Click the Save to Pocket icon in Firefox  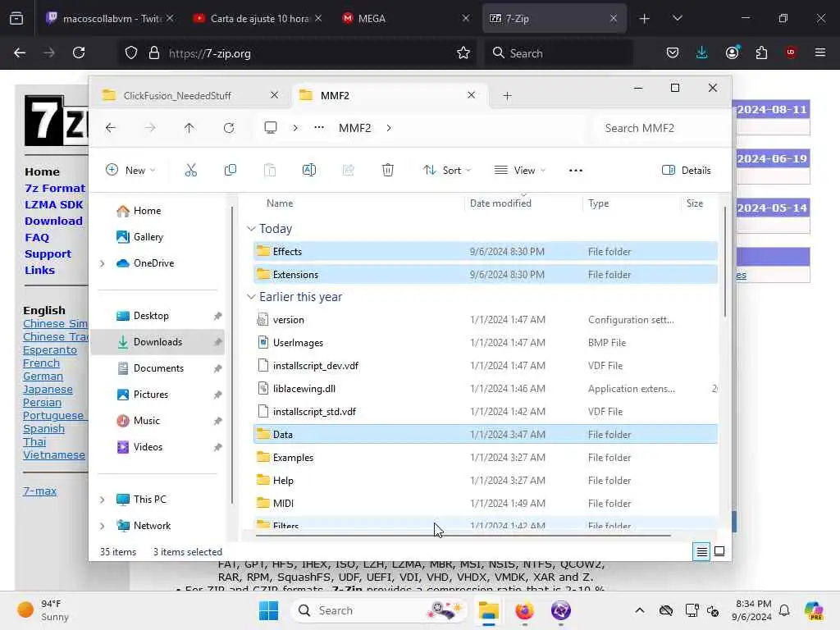[x=673, y=52]
